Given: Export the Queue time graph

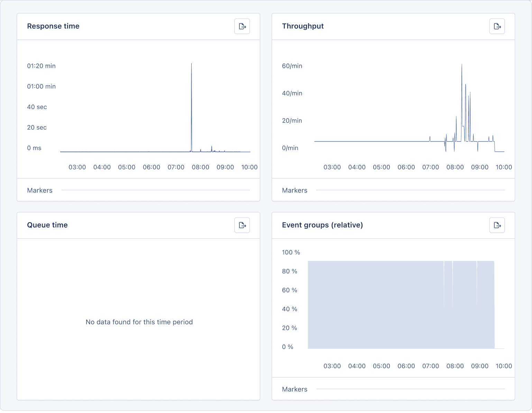Looking at the screenshot, I should click(x=242, y=225).
